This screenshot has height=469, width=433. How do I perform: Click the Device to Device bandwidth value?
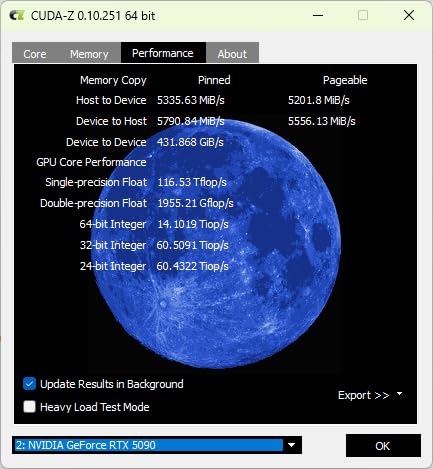(x=190, y=142)
